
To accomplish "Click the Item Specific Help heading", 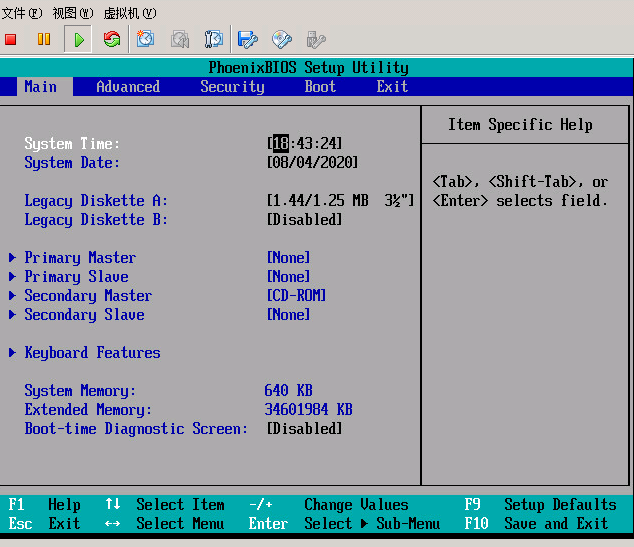I will [520, 125].
